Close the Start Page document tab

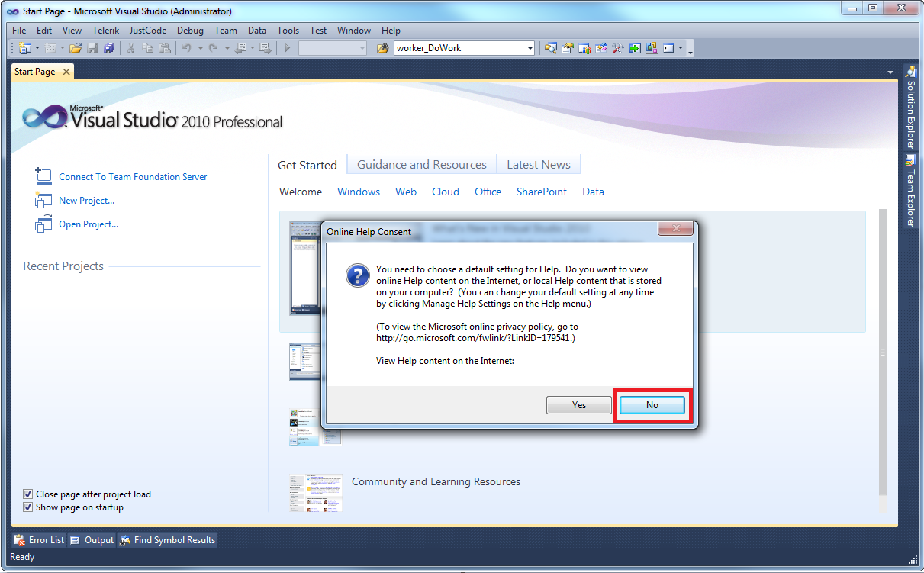tap(66, 72)
